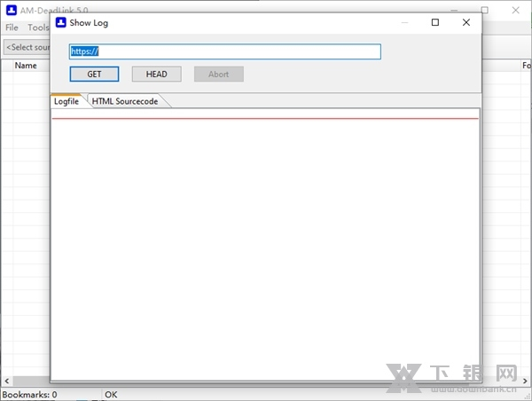This screenshot has width=532, height=401.
Task: Click the GET request button
Action: click(94, 74)
